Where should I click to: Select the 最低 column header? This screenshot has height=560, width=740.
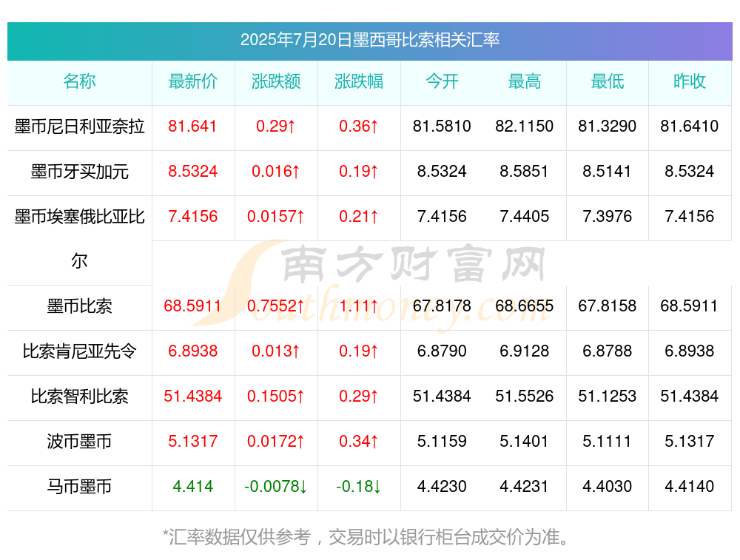[x=608, y=81]
